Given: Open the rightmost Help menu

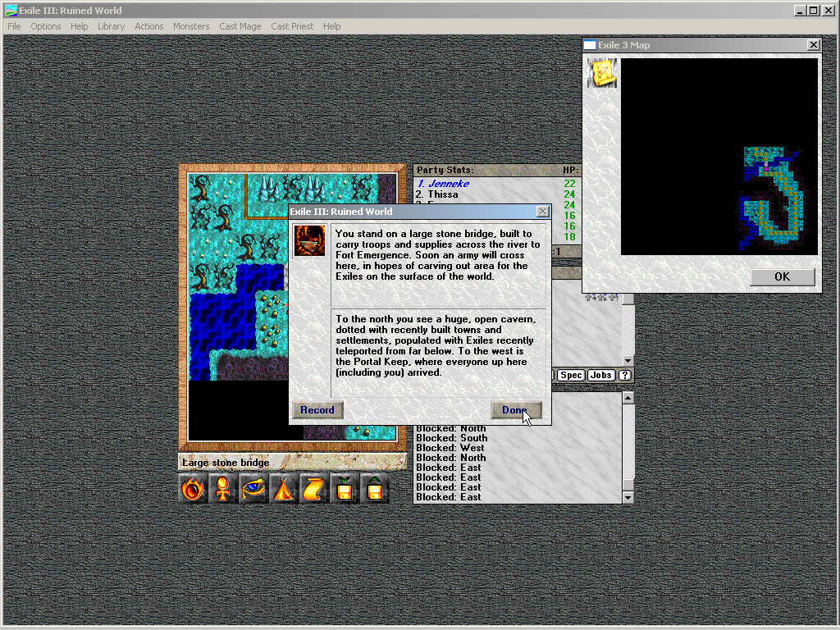Looking at the screenshot, I should coord(331,26).
